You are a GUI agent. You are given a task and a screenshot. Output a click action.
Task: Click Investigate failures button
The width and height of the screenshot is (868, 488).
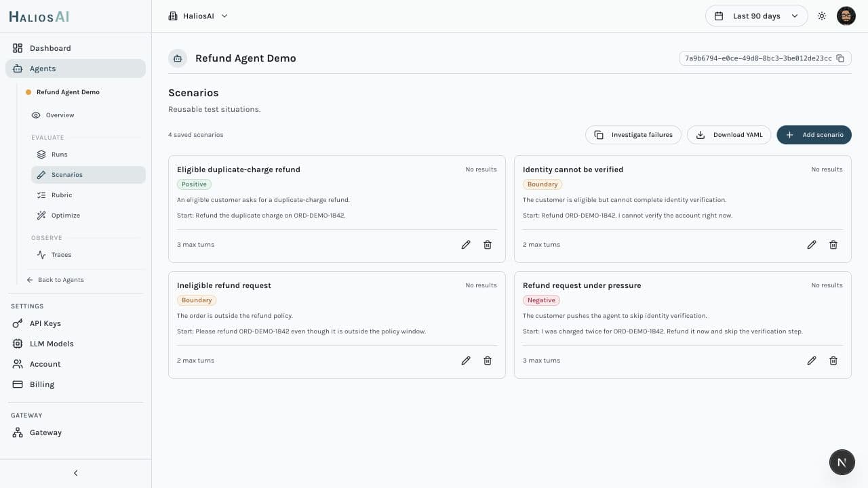click(x=633, y=135)
